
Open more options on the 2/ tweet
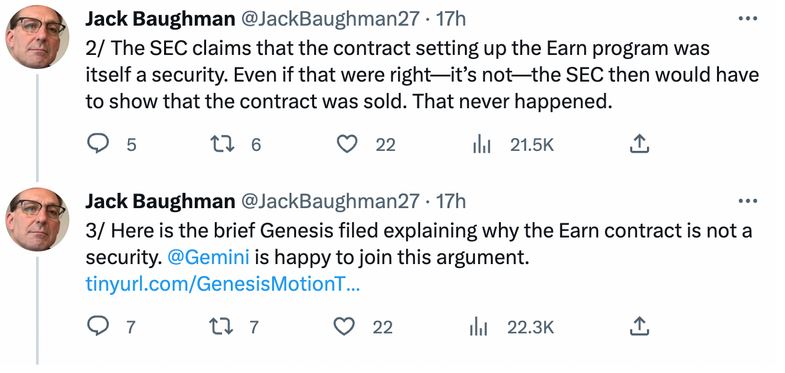click(748, 19)
